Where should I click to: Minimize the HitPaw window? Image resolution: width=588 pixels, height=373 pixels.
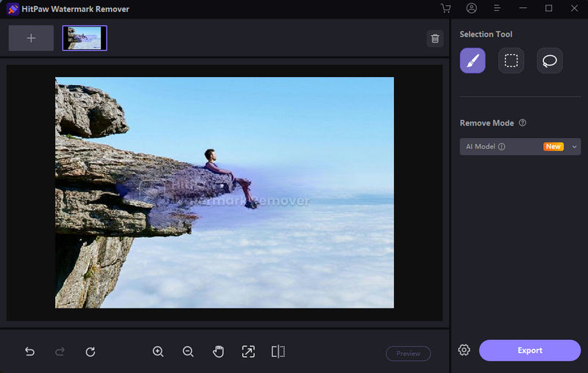[x=523, y=8]
